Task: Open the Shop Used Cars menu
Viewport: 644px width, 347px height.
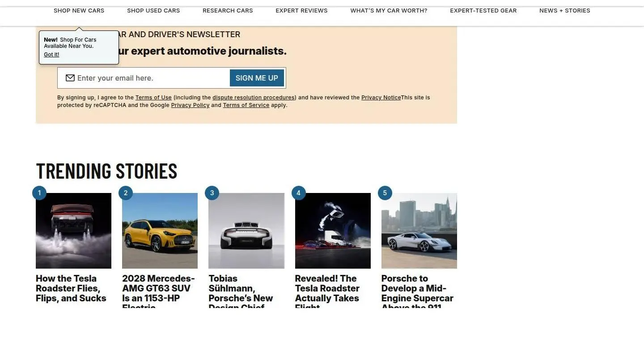Action: click(153, 10)
